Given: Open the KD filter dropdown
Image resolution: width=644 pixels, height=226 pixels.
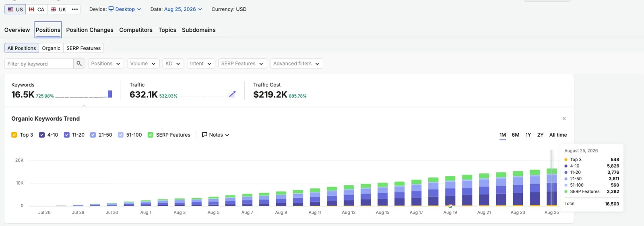Looking at the screenshot, I should coord(173,64).
